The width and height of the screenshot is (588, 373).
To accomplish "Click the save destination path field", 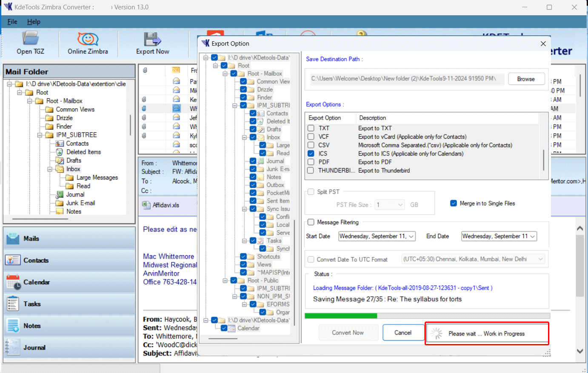I will (x=407, y=79).
